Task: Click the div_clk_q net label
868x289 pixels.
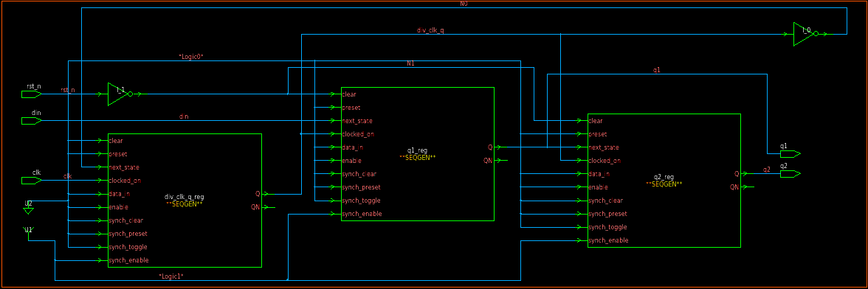Action: [430, 30]
